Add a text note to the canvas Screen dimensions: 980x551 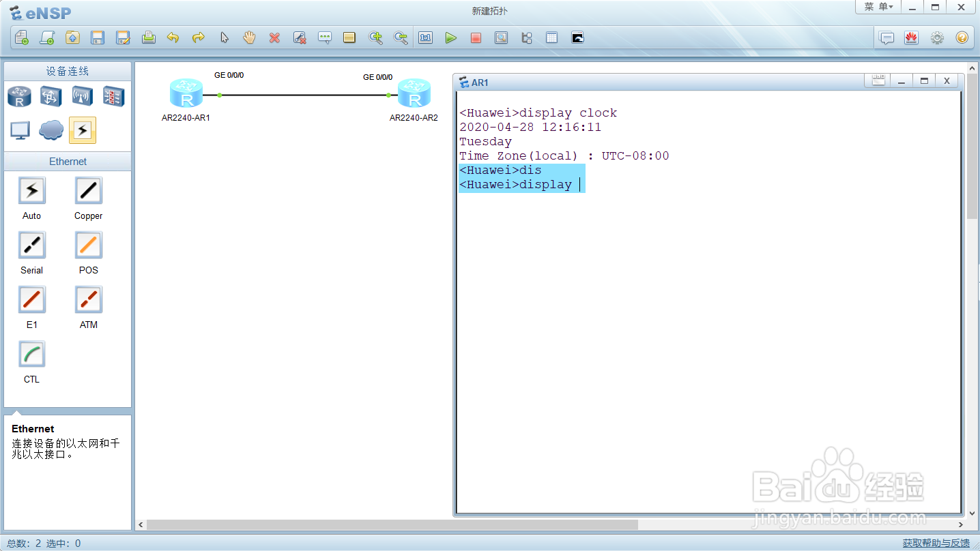325,38
